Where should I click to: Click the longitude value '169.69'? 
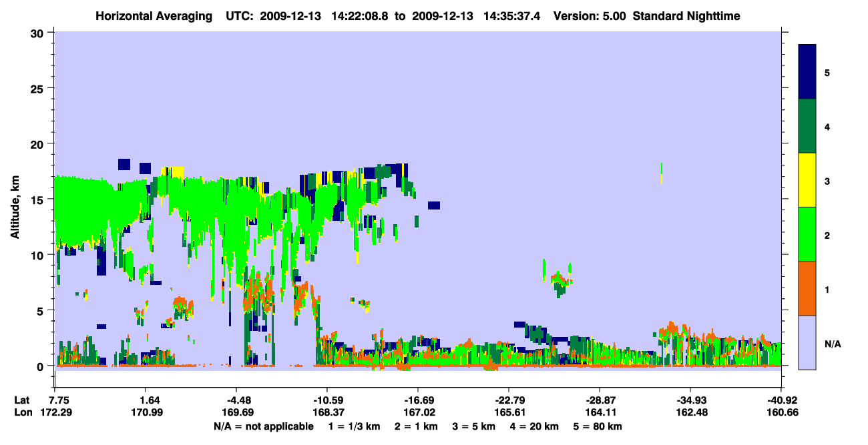pyautogui.click(x=238, y=412)
